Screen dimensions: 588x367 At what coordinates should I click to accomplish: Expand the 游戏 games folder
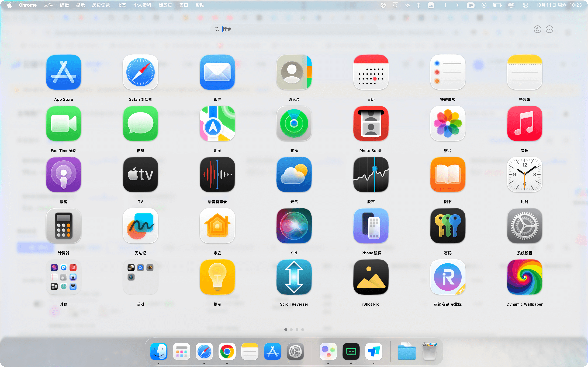pyautogui.click(x=140, y=277)
